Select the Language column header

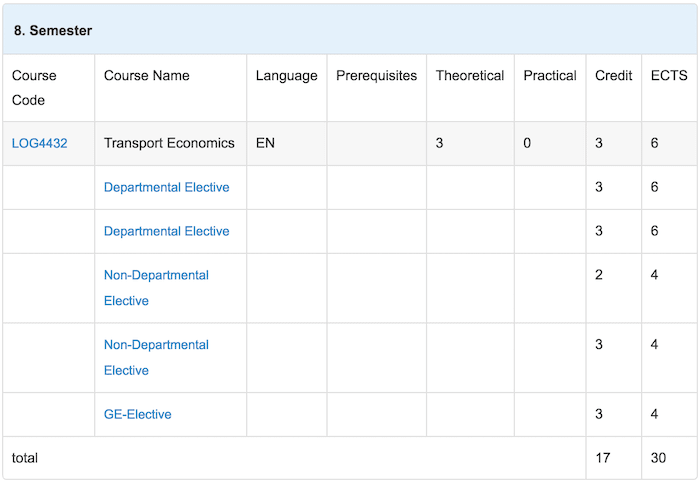click(x=287, y=88)
